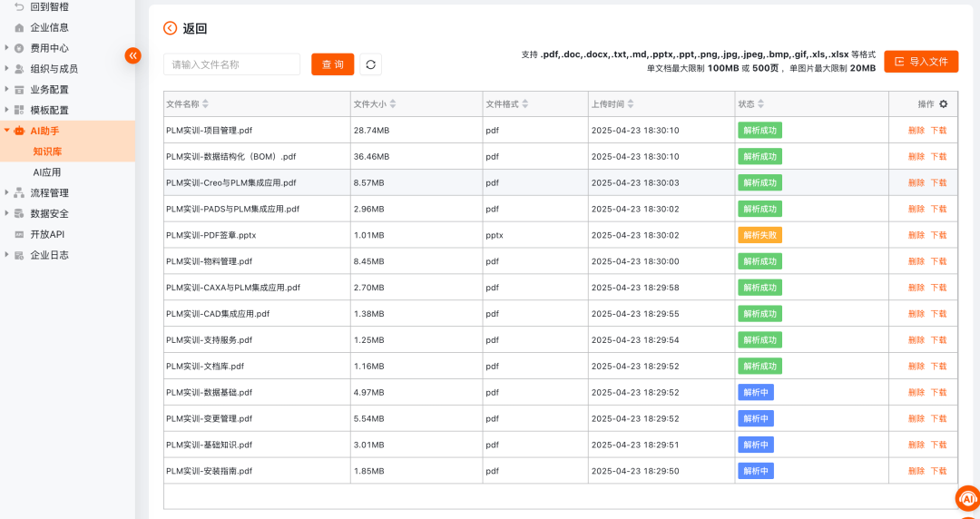980x519 pixels.
Task: Click the orange back arrow icon
Action: click(170, 28)
